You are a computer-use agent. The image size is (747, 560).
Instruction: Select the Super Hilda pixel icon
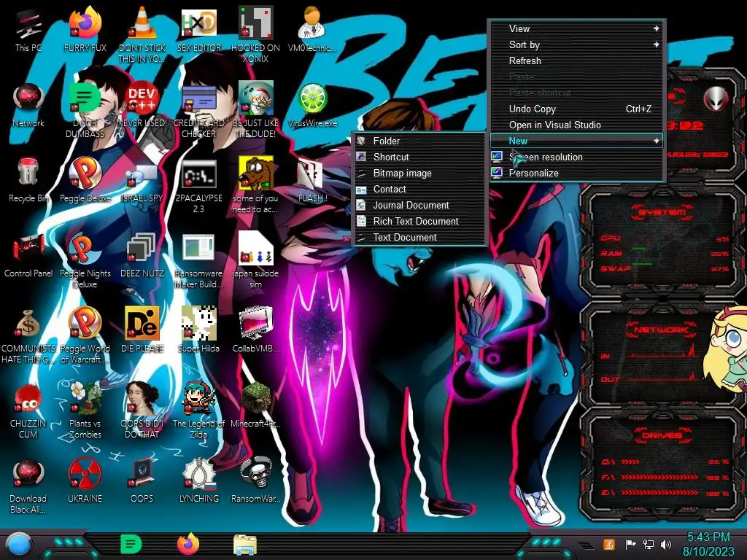198,330
